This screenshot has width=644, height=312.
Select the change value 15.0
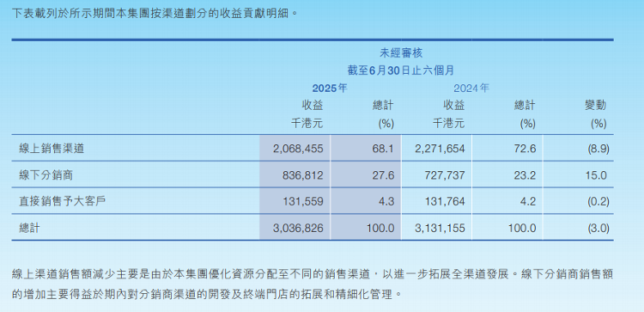pyautogui.click(x=597, y=175)
